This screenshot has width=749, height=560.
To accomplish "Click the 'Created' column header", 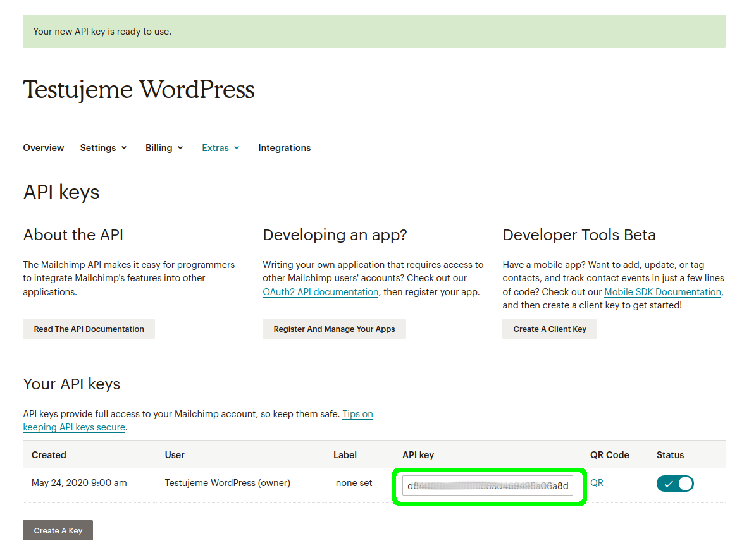I will (49, 455).
